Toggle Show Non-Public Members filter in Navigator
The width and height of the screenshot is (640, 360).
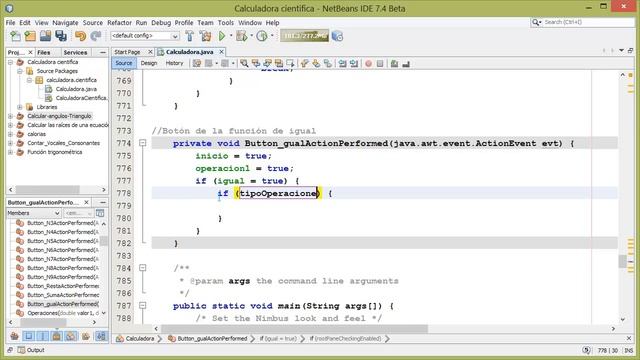tap(57, 336)
